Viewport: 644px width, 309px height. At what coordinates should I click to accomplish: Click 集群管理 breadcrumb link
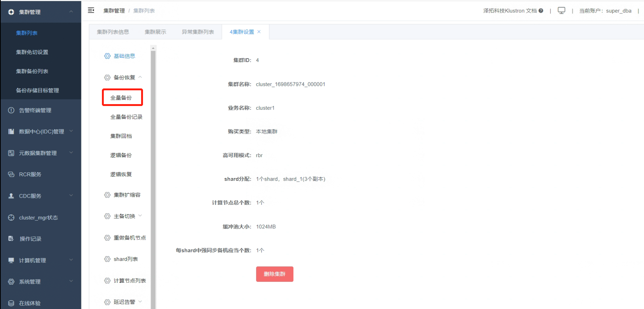pos(114,11)
